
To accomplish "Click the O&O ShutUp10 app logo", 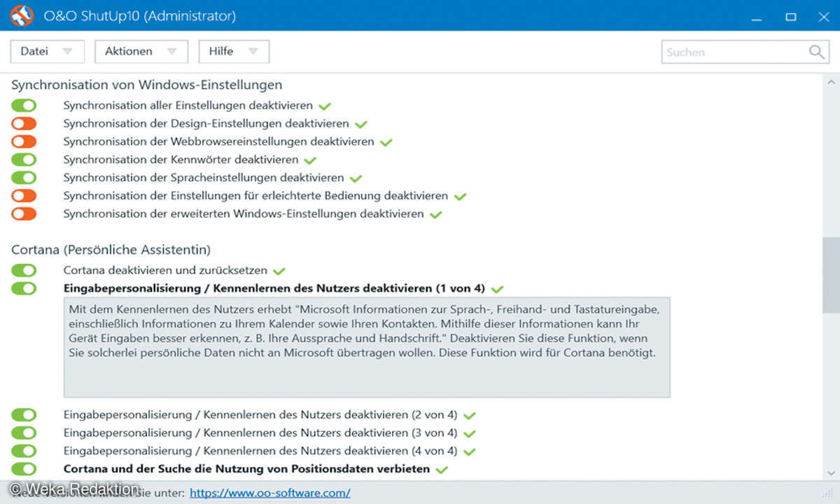I will point(22,15).
